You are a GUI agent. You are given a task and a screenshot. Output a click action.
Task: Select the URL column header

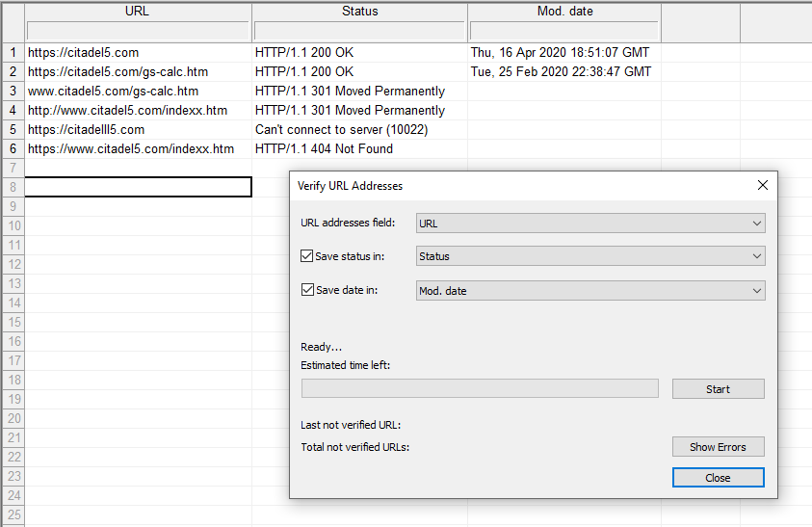tap(138, 12)
